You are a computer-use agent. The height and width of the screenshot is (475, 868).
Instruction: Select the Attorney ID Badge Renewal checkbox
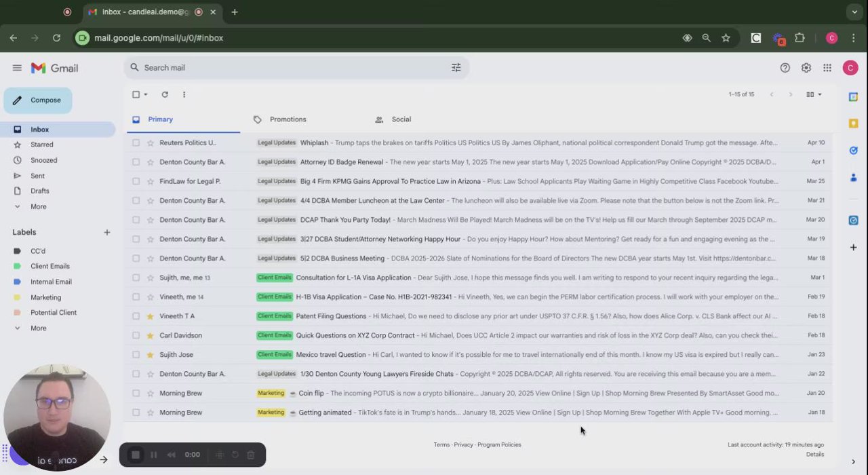click(136, 162)
